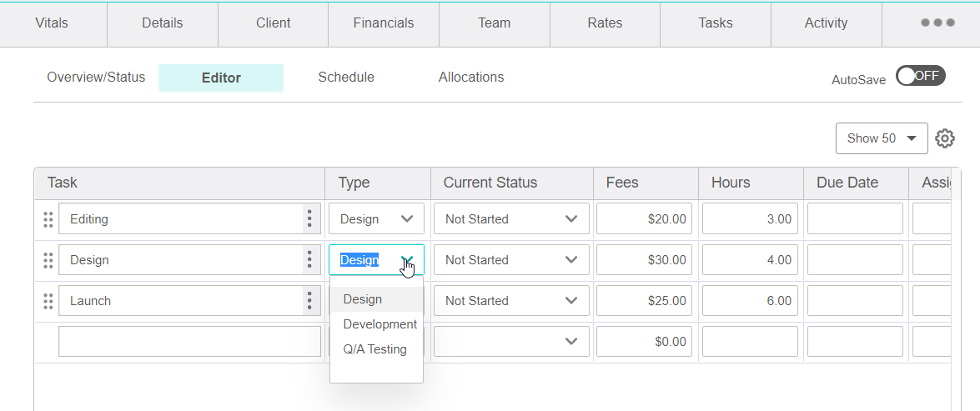Go to the Allocations view
980x411 pixels.
tap(471, 78)
